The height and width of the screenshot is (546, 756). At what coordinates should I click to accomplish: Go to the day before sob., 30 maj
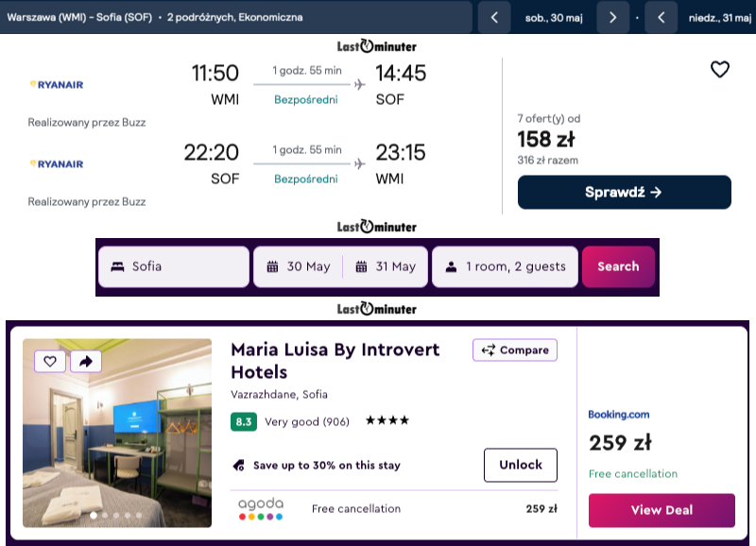pyautogui.click(x=494, y=17)
